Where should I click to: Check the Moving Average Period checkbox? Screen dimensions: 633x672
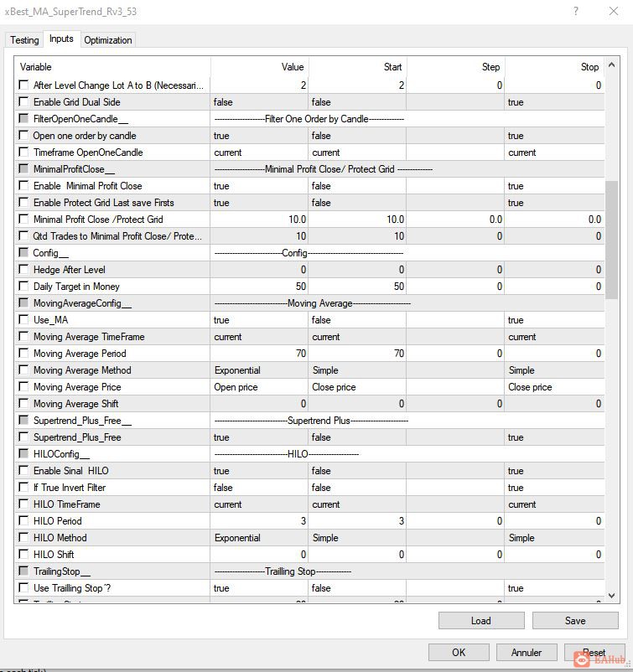click(x=23, y=353)
